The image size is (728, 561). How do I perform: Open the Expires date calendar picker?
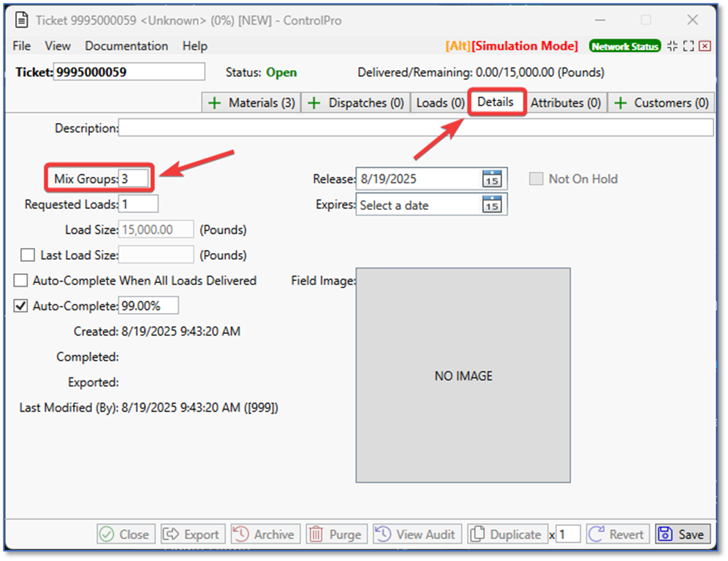tap(492, 205)
